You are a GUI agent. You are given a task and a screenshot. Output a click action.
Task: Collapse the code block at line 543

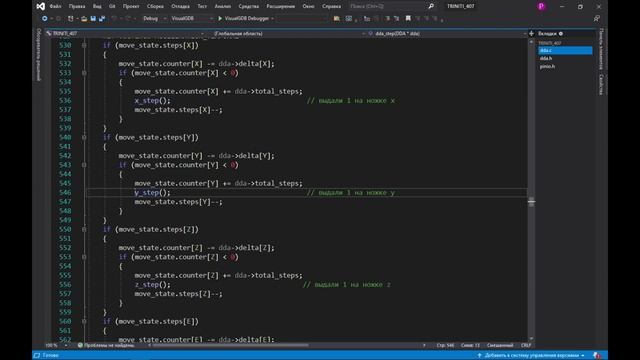coord(84,165)
